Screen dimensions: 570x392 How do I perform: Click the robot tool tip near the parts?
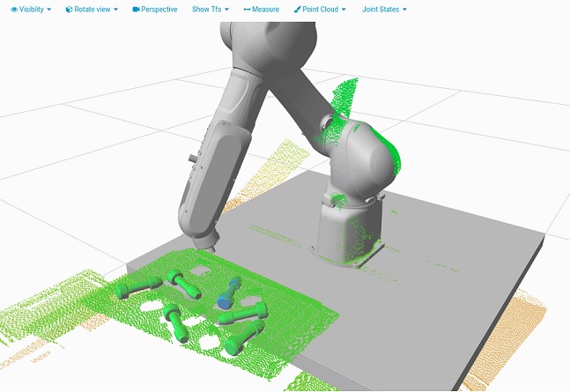212,250
